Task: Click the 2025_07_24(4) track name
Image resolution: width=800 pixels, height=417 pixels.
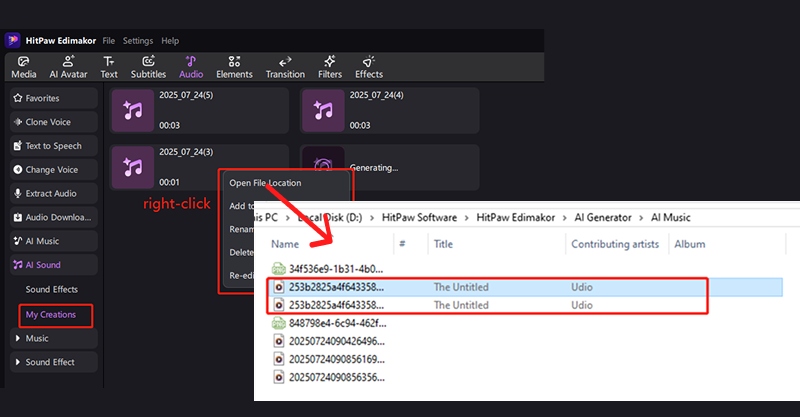Action: pyautogui.click(x=376, y=95)
